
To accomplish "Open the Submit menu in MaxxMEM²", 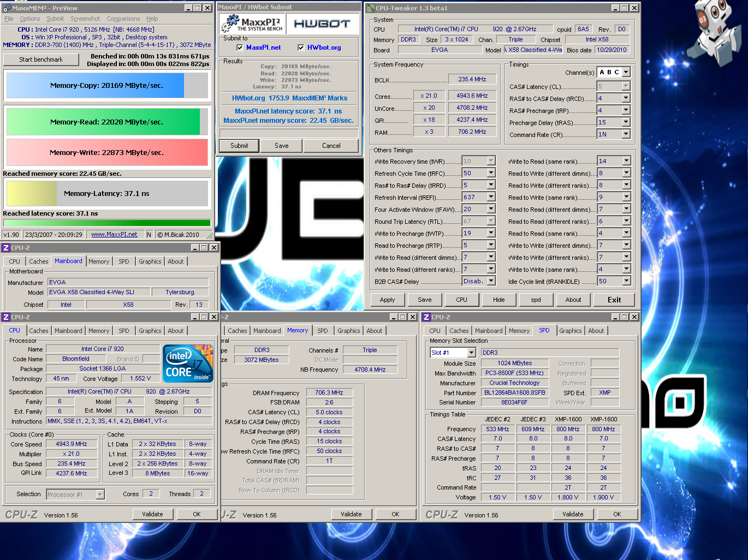I will [x=55, y=19].
